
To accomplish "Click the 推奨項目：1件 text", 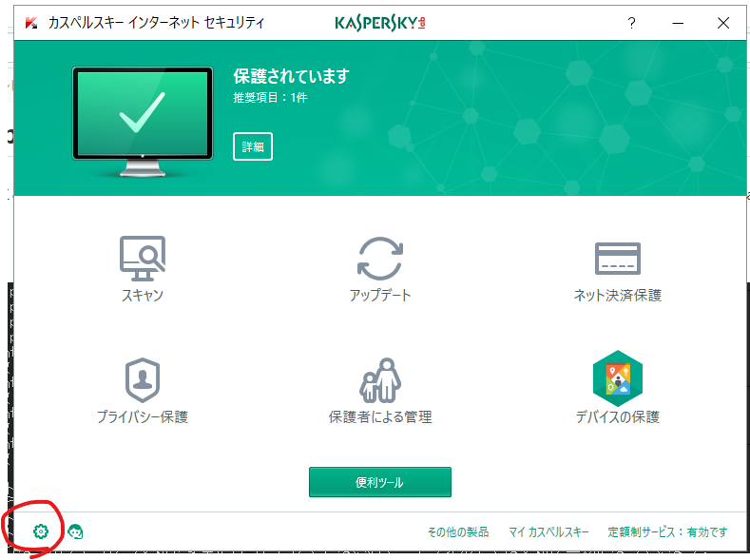I will pos(270,98).
